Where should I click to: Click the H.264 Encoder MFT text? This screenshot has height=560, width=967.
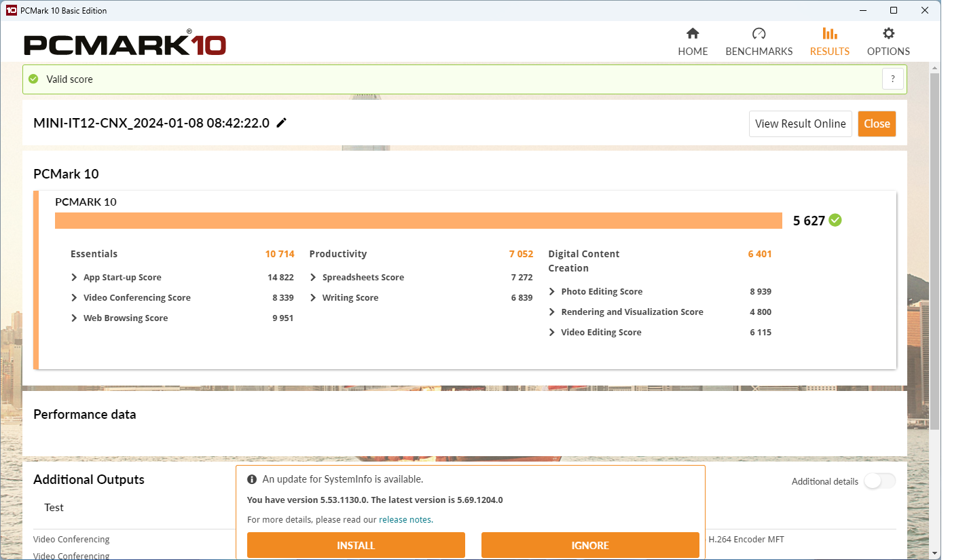coord(746,540)
